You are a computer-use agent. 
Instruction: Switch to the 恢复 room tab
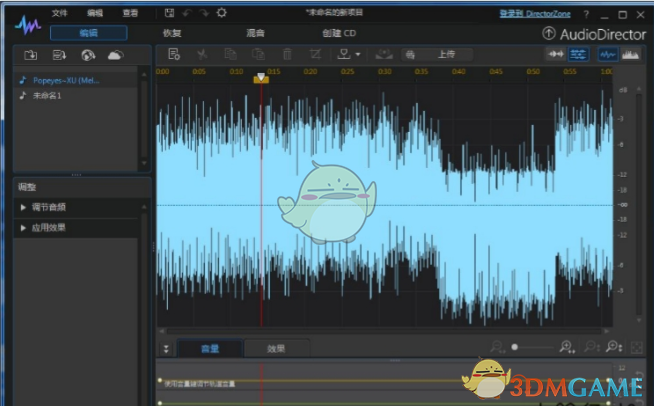click(x=172, y=33)
